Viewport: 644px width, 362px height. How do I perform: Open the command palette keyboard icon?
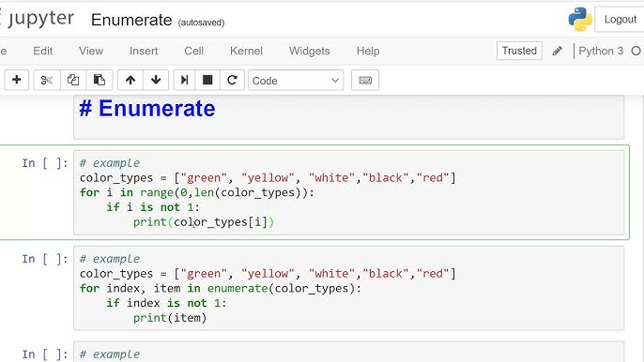click(x=365, y=80)
